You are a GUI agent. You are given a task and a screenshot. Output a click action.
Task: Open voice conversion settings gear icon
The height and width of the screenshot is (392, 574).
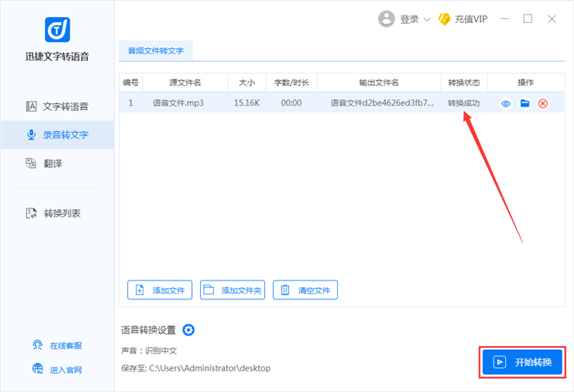tap(189, 330)
